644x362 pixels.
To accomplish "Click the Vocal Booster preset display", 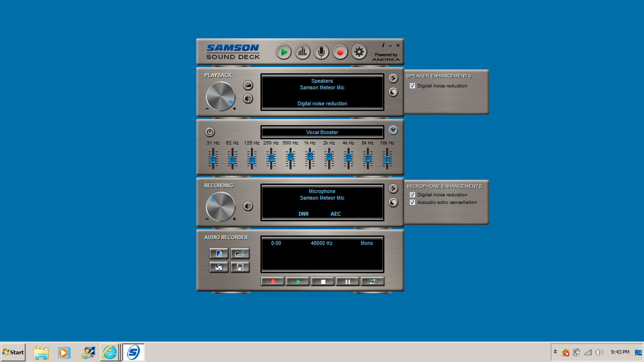I will (322, 132).
